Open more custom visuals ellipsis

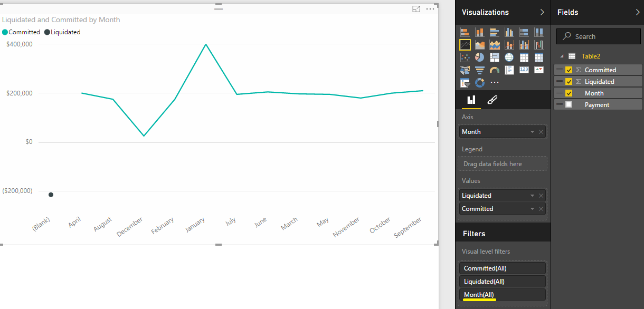point(495,83)
